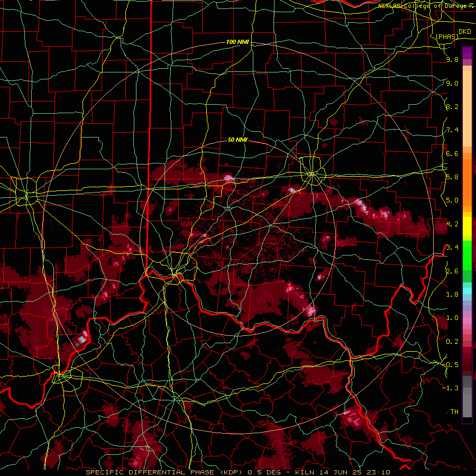Image resolution: width=476 pixels, height=476 pixels.
Task: Pick the gray segment of the color scale
Action: coord(467,404)
